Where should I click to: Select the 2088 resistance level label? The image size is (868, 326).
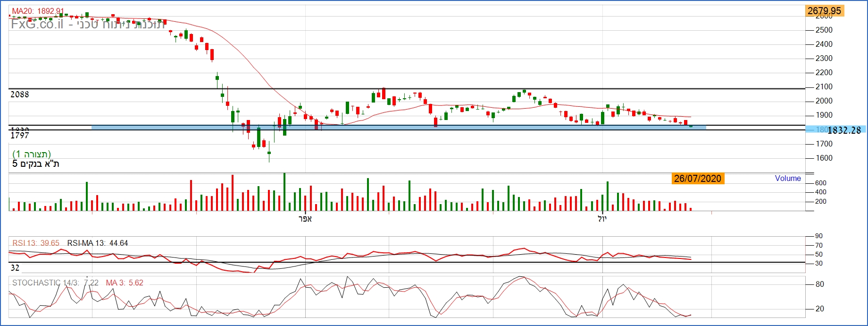(x=20, y=94)
